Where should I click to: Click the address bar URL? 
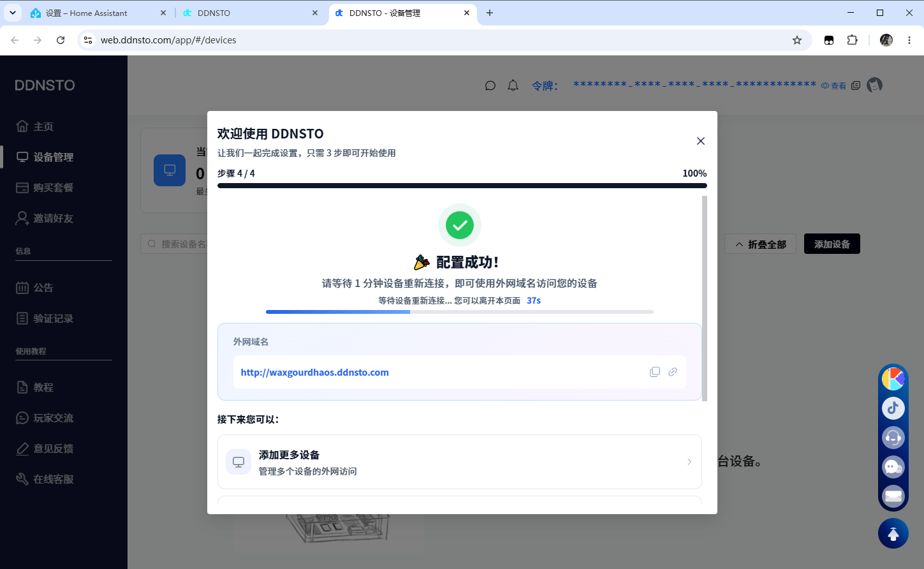(x=168, y=40)
